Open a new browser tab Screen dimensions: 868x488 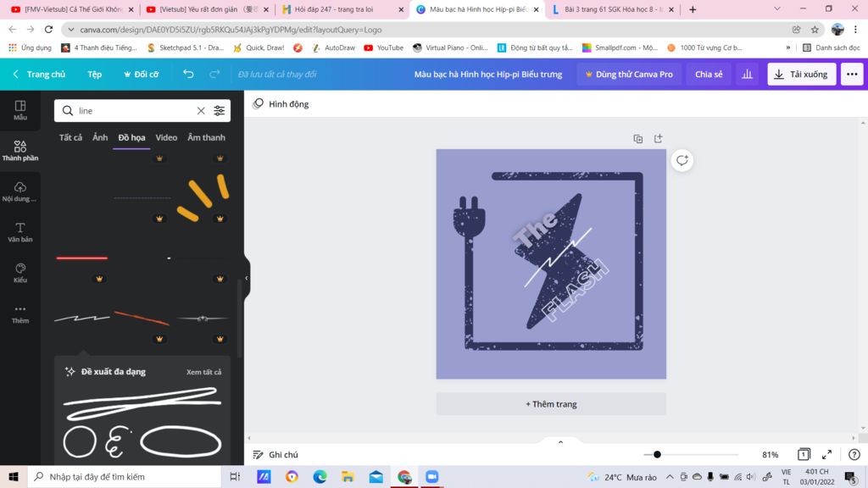693,9
